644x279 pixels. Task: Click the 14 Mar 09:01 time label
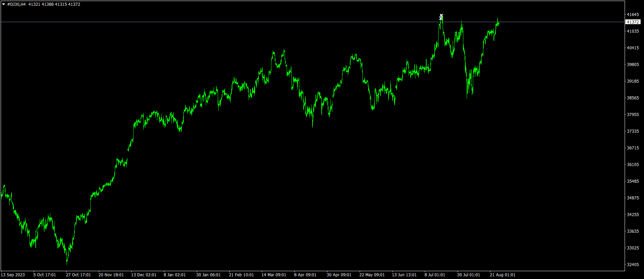click(274, 275)
